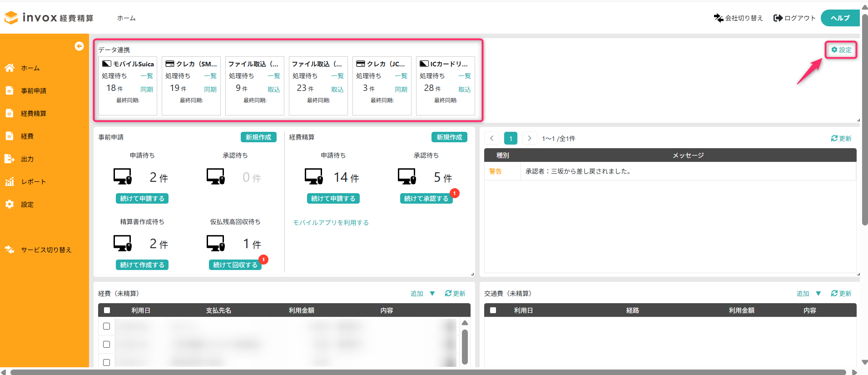Expand the 追加 dropdown arrow in 交通費（未精算）
Viewport: 868px width, 375px height.
818,294
